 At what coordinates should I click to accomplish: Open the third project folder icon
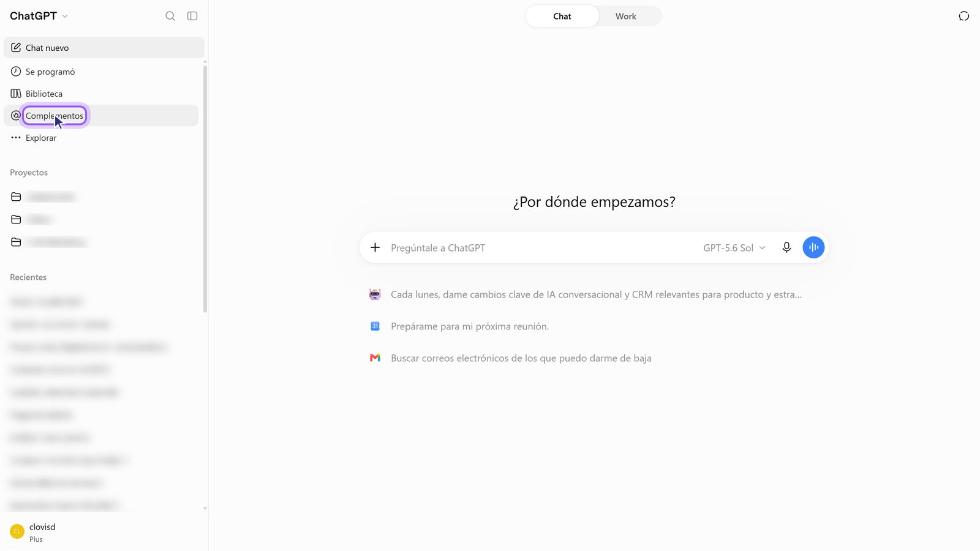[16, 242]
